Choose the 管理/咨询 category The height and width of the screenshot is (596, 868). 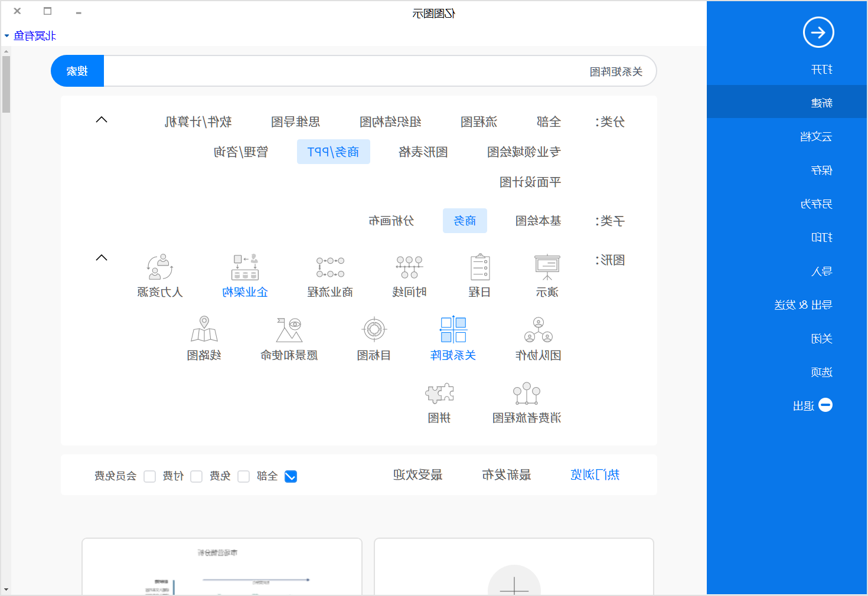pyautogui.click(x=241, y=152)
